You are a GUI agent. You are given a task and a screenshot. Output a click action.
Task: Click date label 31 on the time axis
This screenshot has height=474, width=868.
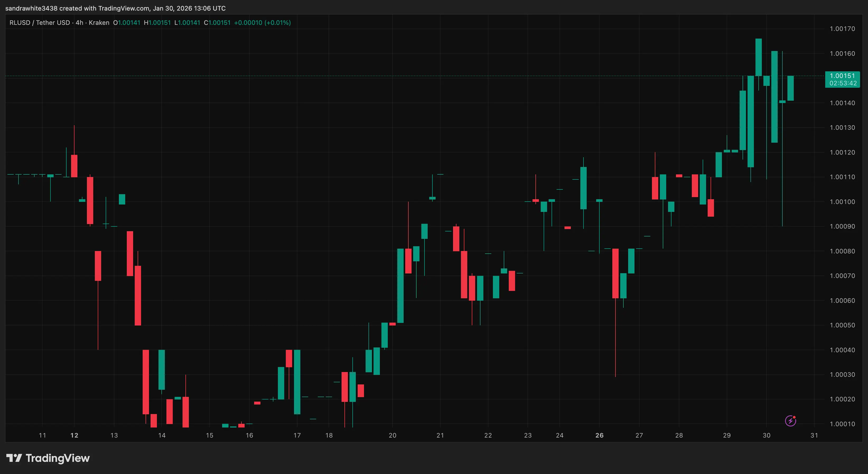coord(814,435)
